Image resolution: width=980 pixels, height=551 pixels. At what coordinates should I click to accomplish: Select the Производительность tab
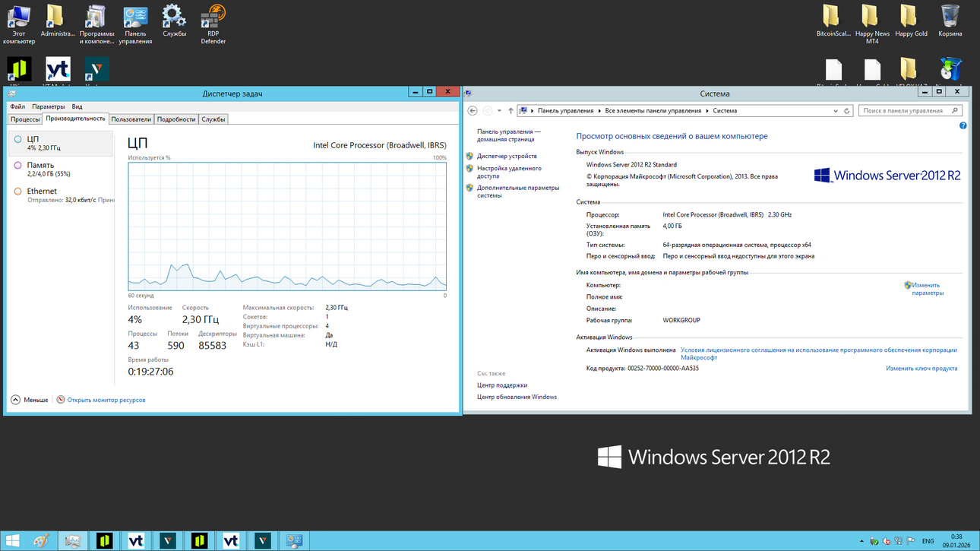[x=75, y=119]
